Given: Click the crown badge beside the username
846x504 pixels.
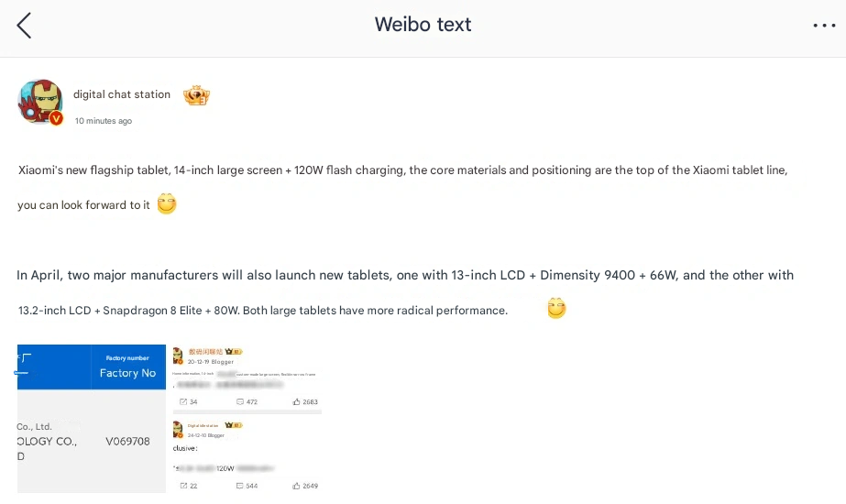Looking at the screenshot, I should tap(196, 94).
